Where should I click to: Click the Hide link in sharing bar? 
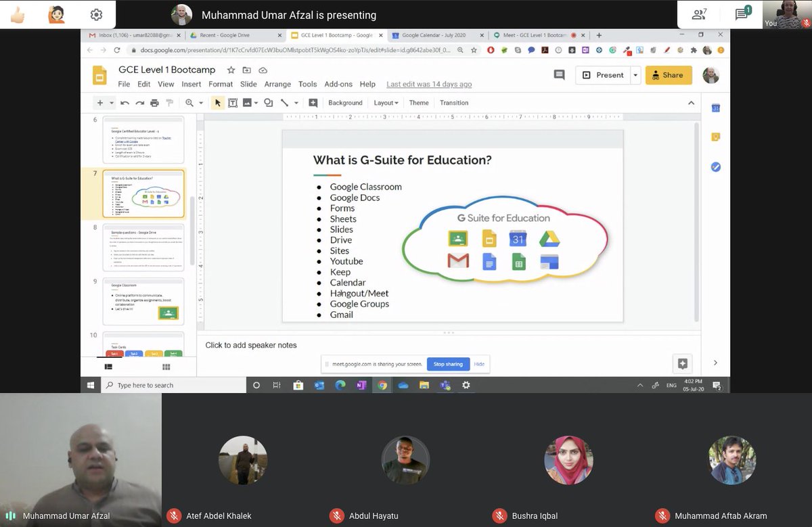479,364
